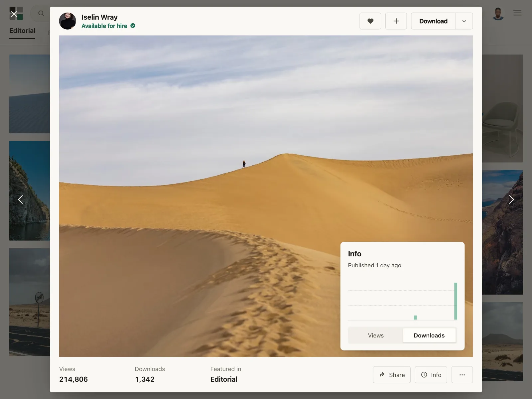Select the Downloads tab in Info panel
The width and height of the screenshot is (532, 399).
429,335
